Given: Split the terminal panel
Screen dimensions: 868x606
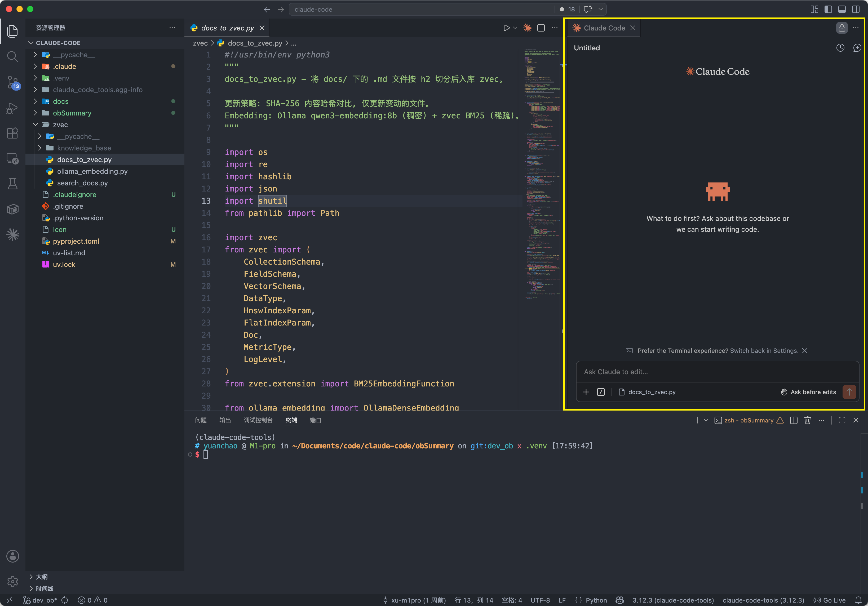Looking at the screenshot, I should pos(794,421).
